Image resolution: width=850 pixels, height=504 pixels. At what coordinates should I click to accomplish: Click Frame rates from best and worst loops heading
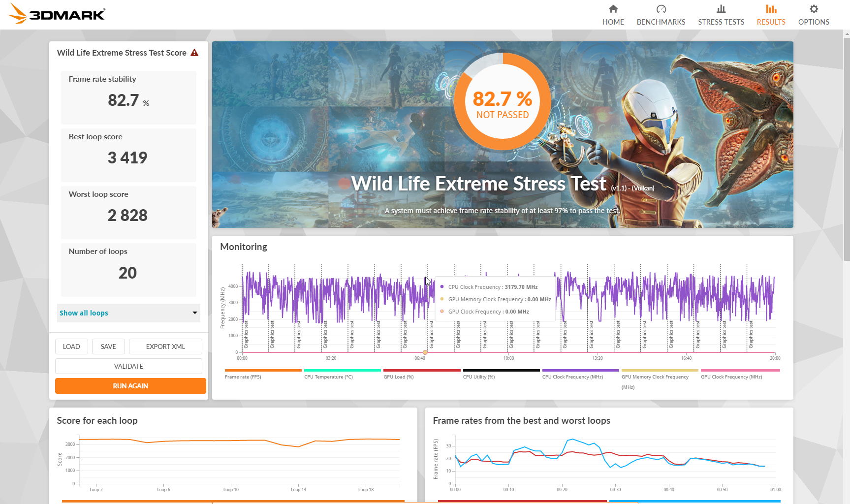pyautogui.click(x=522, y=420)
